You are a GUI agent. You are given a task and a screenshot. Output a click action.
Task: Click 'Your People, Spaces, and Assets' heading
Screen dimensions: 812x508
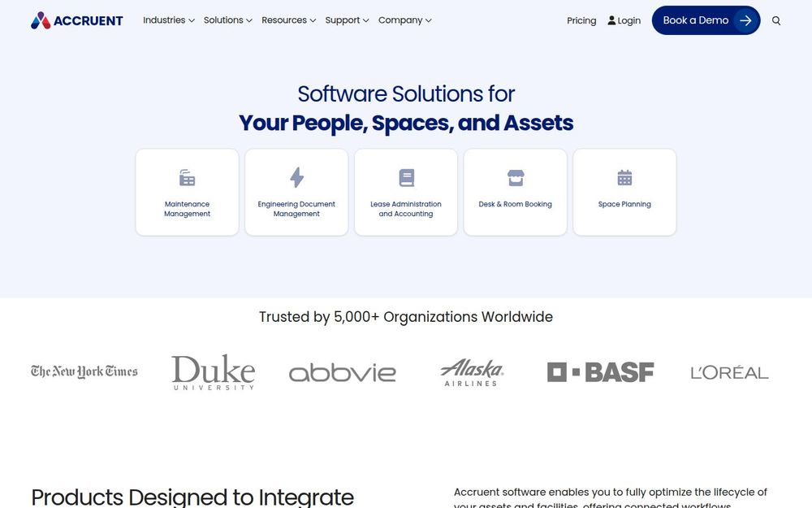[406, 123]
